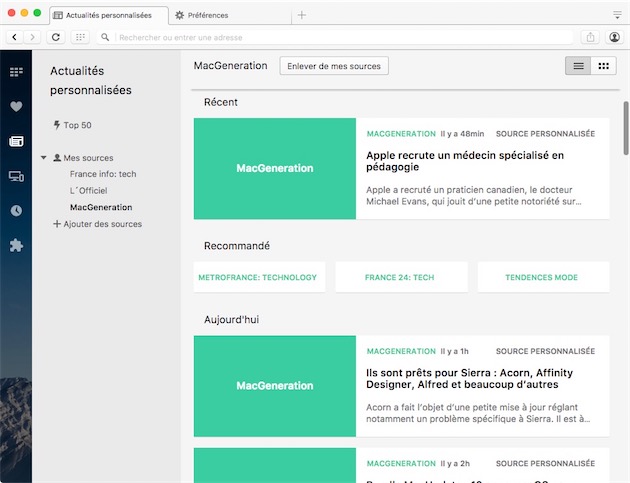Click SOURCE PERSONNALISÉE on 48min article
This screenshot has width=630, height=483.
(x=545, y=134)
